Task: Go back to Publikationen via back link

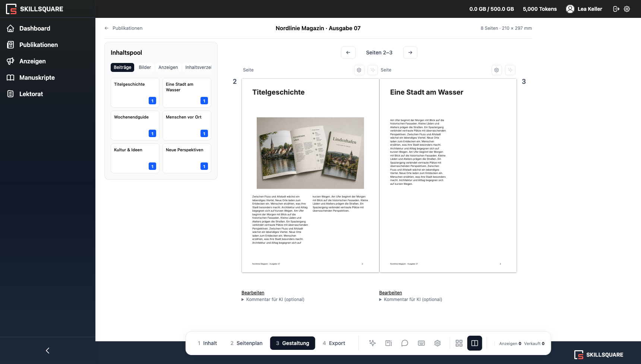Action: [x=123, y=28]
